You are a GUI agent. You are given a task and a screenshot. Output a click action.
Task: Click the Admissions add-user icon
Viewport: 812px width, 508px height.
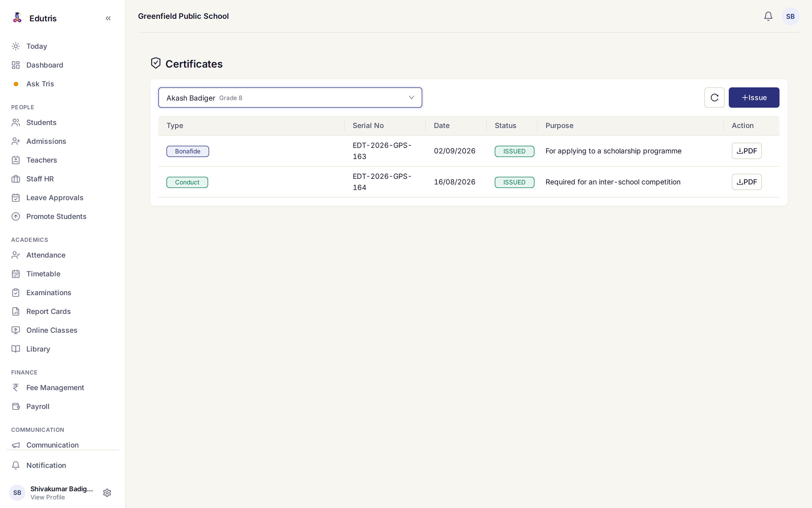(x=16, y=141)
